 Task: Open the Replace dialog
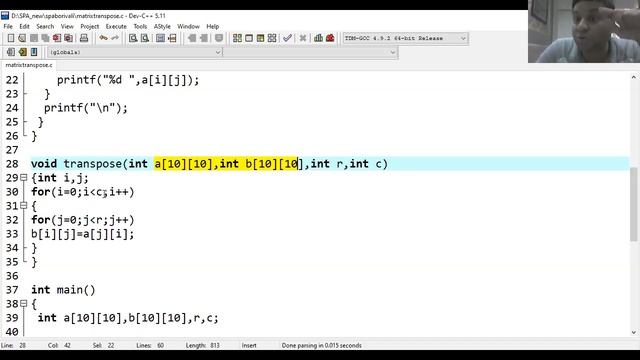pos(144,38)
